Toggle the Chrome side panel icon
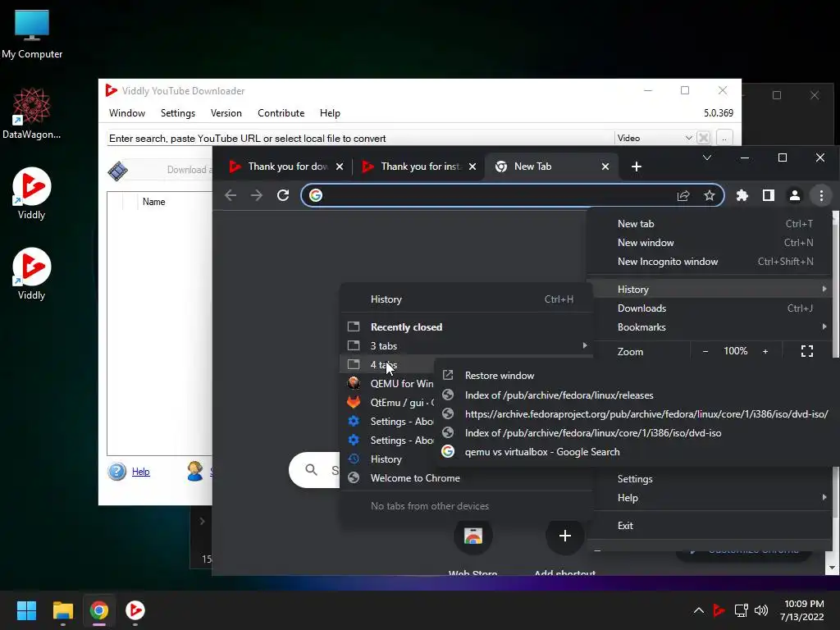The height and width of the screenshot is (630, 840). pyautogui.click(x=768, y=195)
